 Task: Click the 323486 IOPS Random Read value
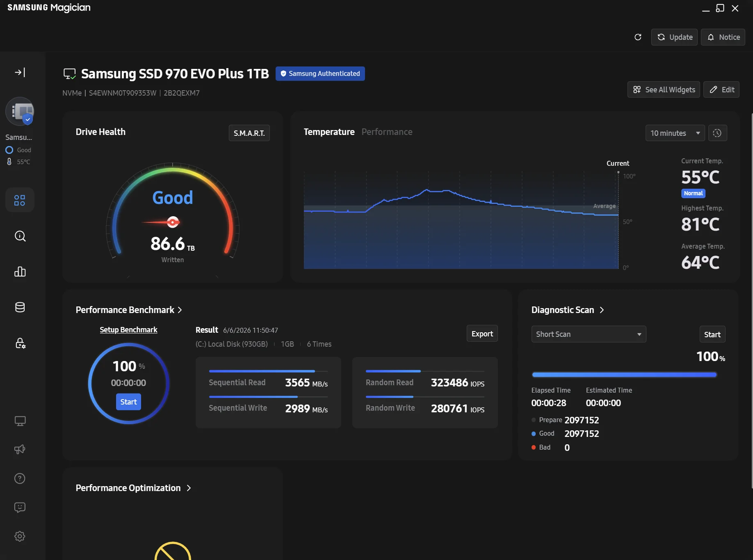[x=457, y=383]
